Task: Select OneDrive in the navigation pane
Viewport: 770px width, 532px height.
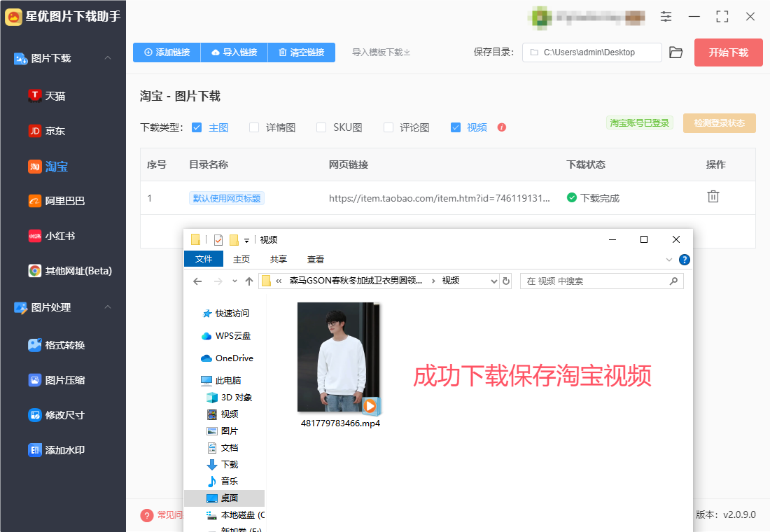Action: [227, 358]
